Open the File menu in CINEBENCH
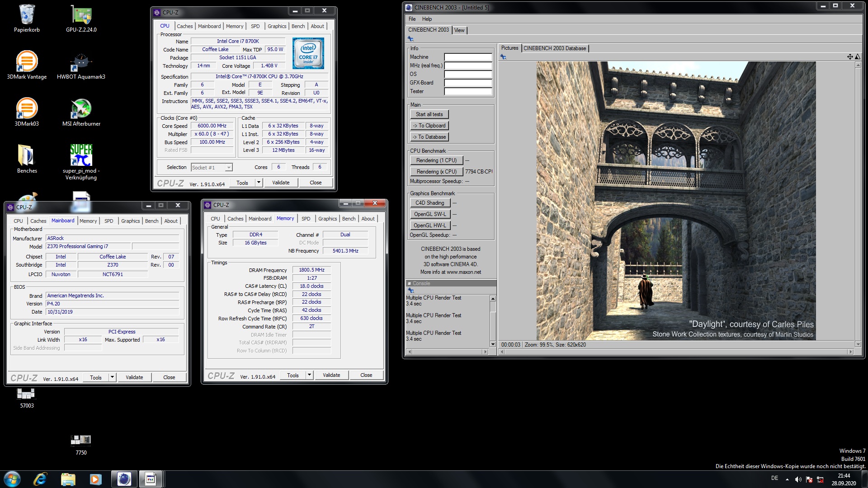This screenshot has width=868, height=488. pyautogui.click(x=412, y=19)
